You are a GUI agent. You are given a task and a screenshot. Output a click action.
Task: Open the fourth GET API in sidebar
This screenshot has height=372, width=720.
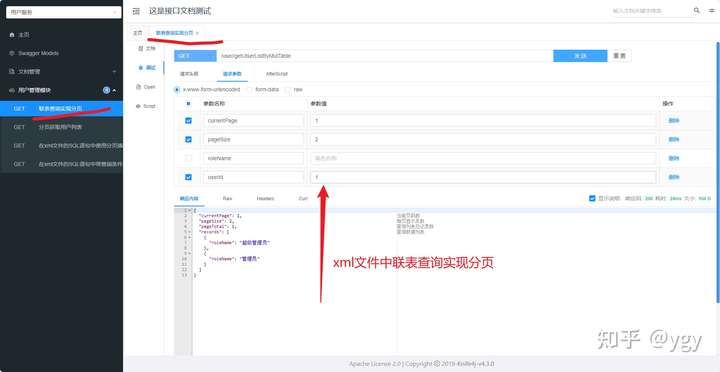click(62, 163)
